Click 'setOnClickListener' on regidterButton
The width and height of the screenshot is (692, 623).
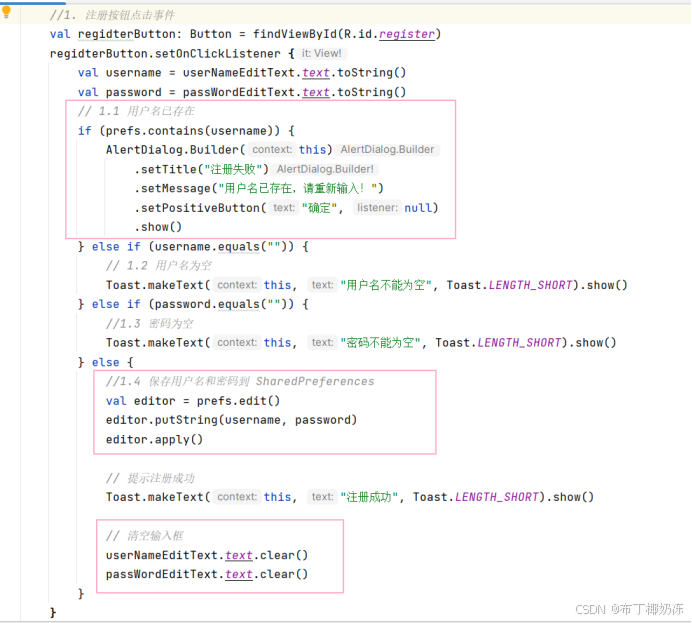point(217,53)
